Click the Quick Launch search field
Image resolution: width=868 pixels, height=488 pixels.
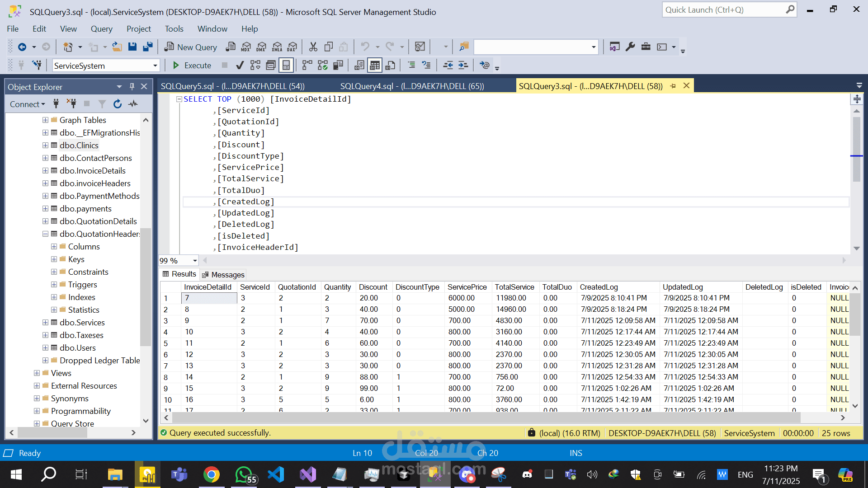point(729,10)
